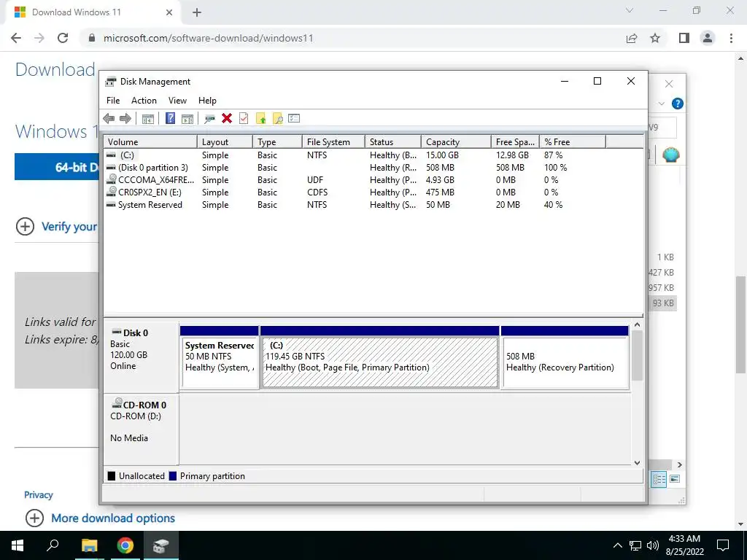Open Help via blue question mark toolbar icon

170,118
